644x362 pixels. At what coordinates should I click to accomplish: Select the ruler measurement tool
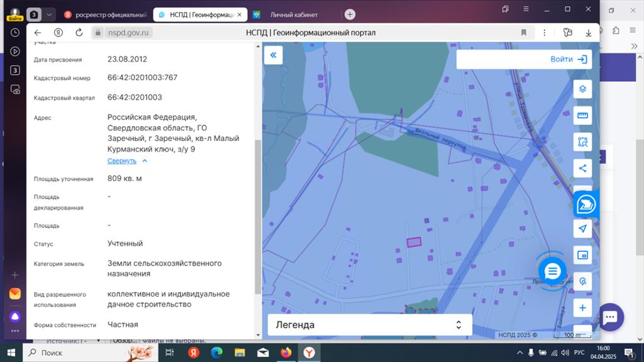click(582, 115)
